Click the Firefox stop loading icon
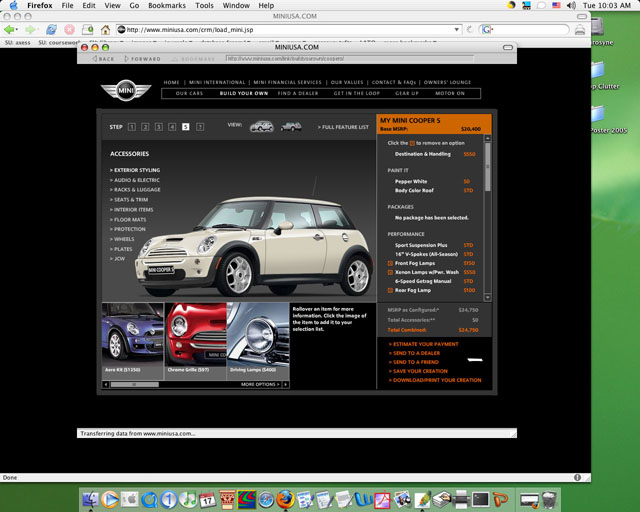The image size is (640, 512). [x=68, y=30]
